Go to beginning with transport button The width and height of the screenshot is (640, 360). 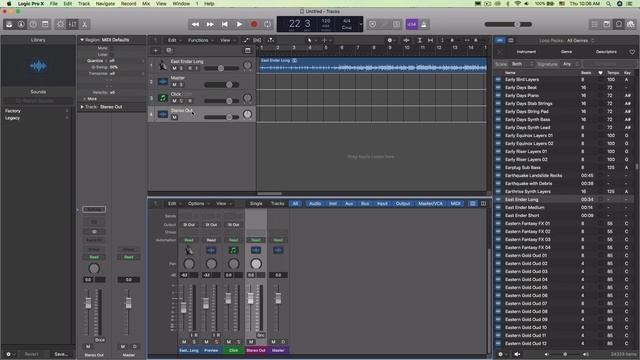[224, 24]
